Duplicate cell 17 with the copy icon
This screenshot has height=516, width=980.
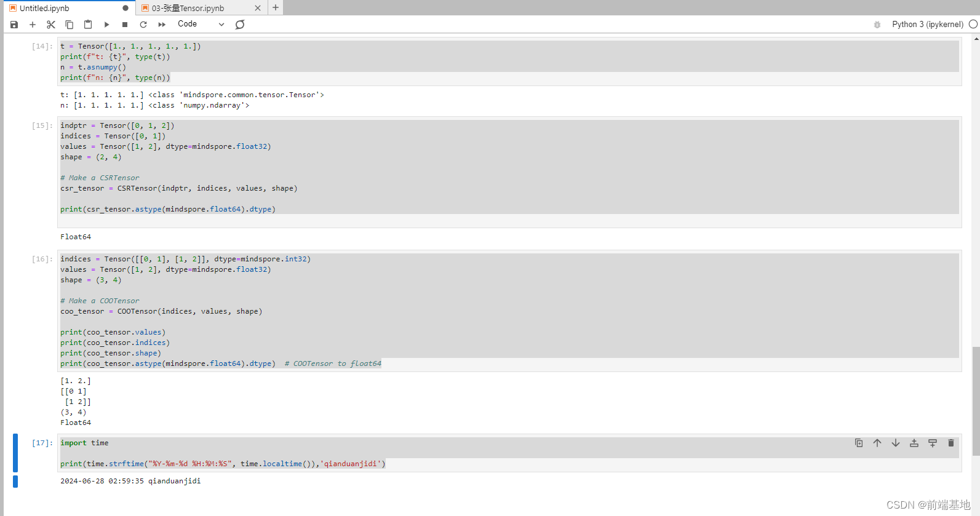point(859,443)
